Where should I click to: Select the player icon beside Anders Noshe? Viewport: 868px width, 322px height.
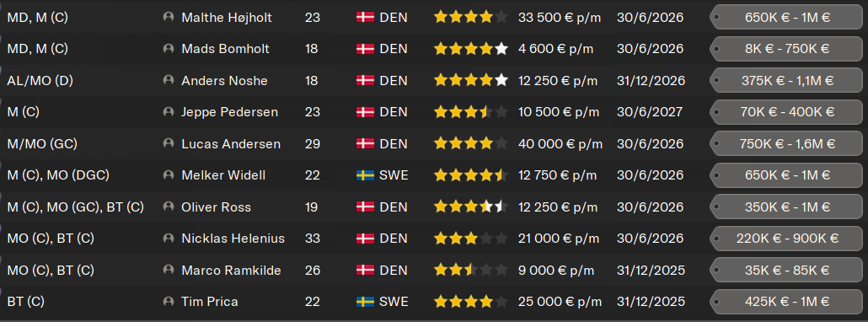[169, 80]
